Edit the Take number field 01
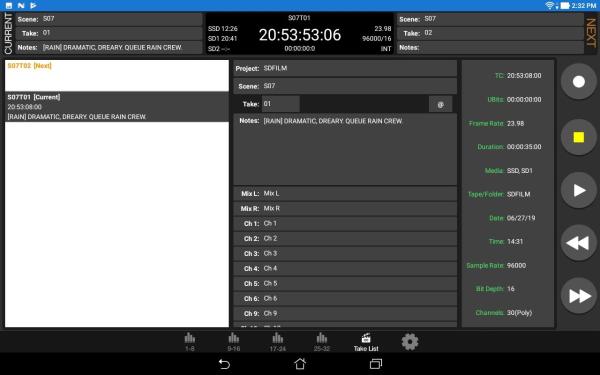Screen dimensions: 600x375 point(280,104)
